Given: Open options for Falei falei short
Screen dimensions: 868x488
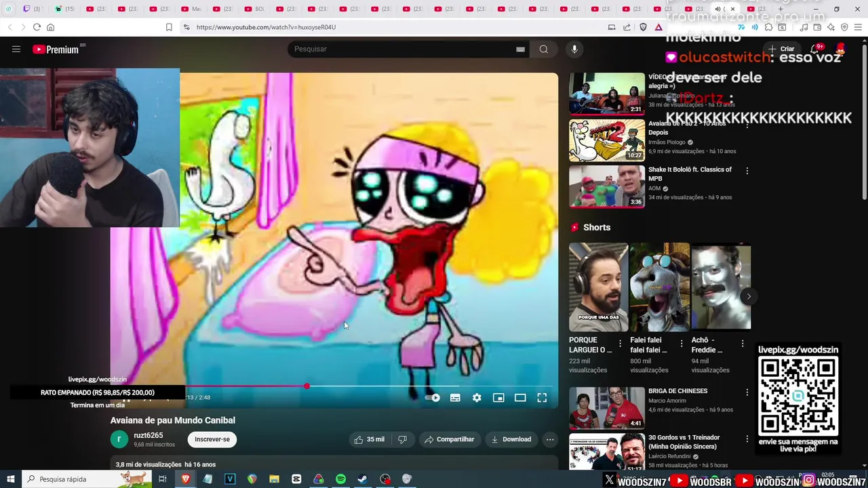Looking at the screenshot, I should 681,344.
